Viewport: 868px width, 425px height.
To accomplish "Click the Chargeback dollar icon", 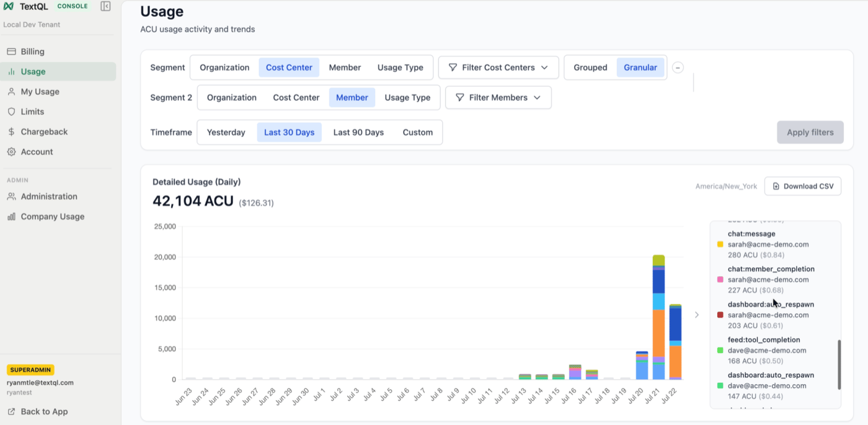I will (x=11, y=132).
